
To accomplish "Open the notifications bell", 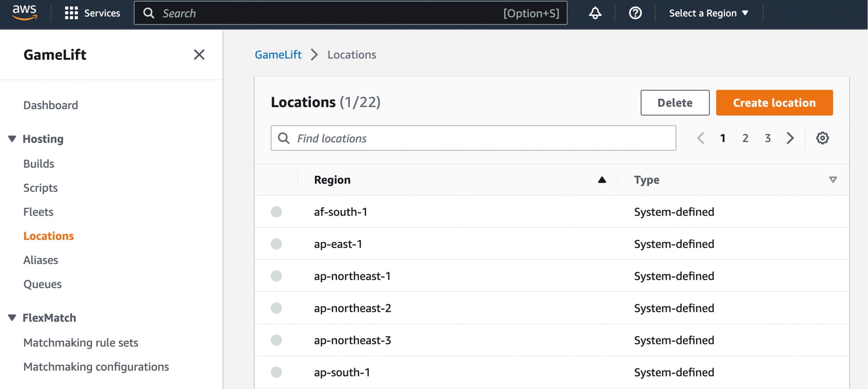I will coord(595,13).
